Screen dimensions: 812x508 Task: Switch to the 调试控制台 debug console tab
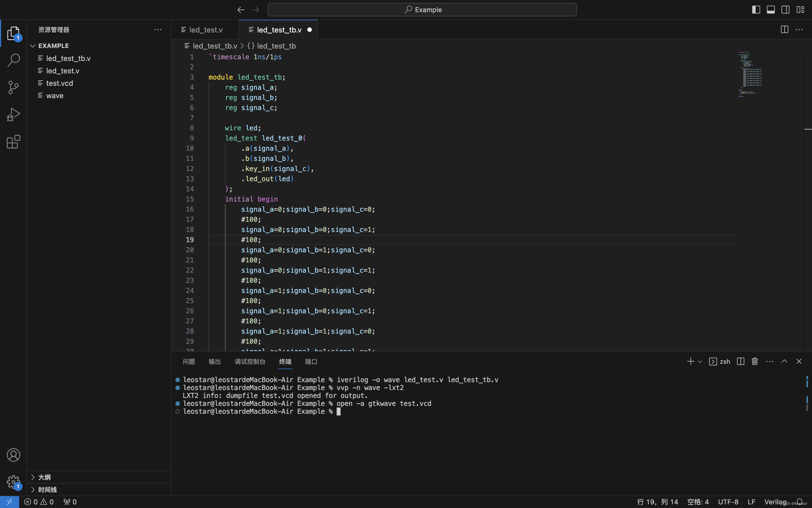250,362
